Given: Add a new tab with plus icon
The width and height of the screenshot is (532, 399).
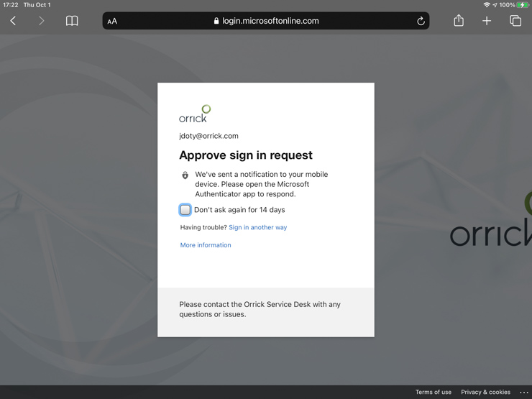Looking at the screenshot, I should (x=487, y=21).
